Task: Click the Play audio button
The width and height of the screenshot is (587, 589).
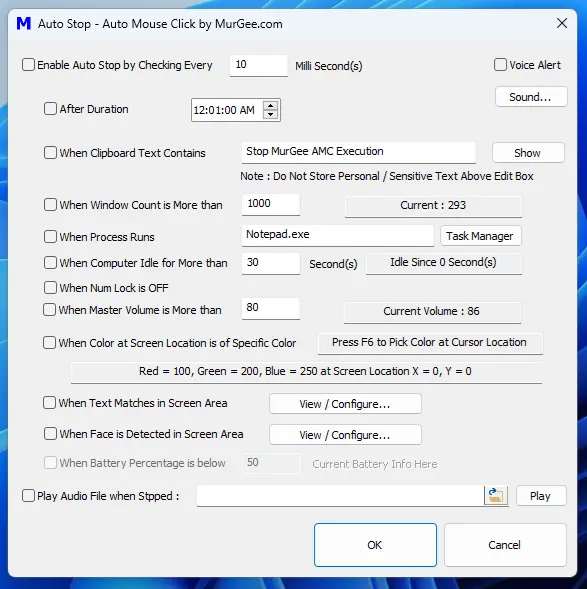Action: [541, 496]
